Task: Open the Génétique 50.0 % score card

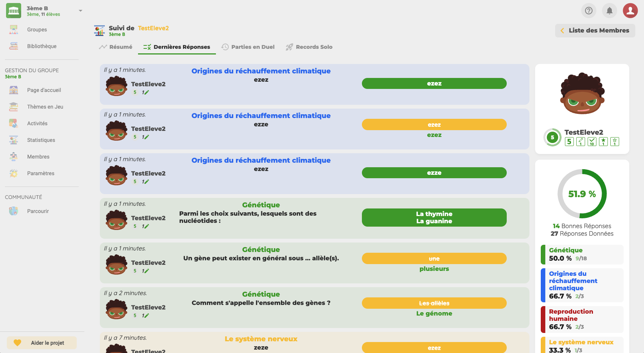Action: (582, 254)
